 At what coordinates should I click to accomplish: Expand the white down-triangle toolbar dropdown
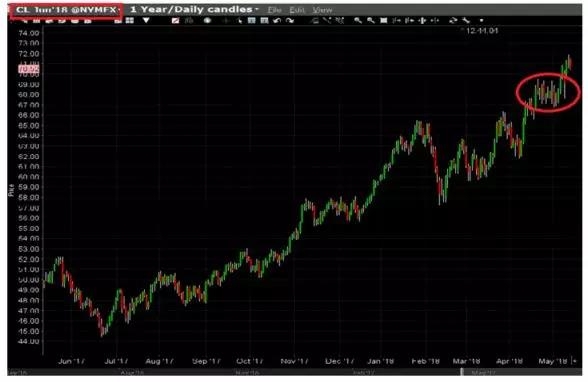[146, 21]
